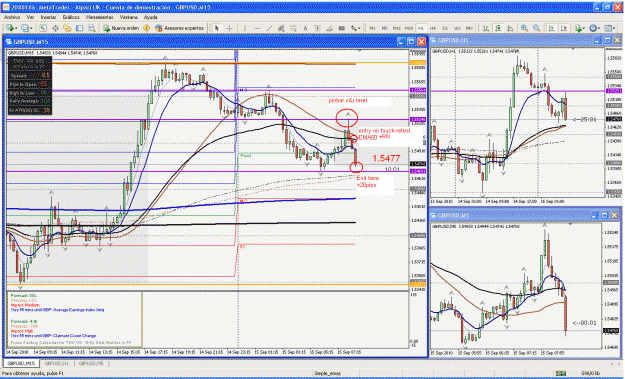
Task: Toggle the Data Window icon
Action: 55,28
